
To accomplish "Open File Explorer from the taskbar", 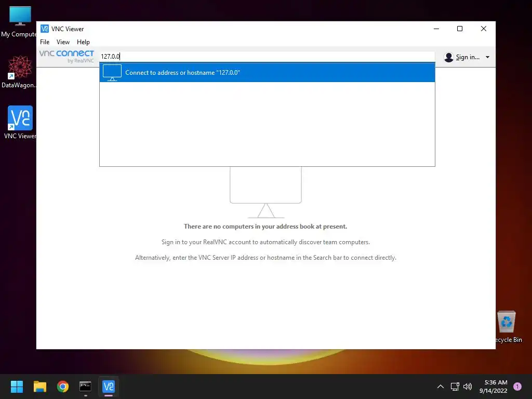I will [x=39, y=387].
